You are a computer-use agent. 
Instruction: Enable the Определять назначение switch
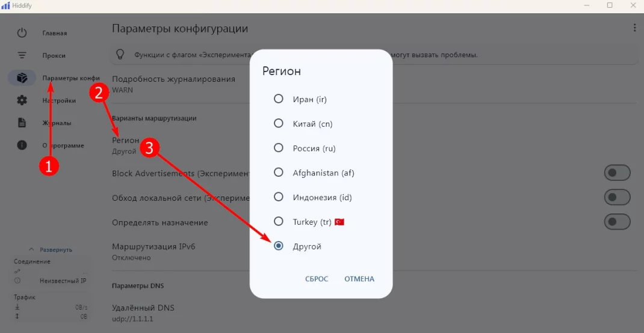coord(617,222)
